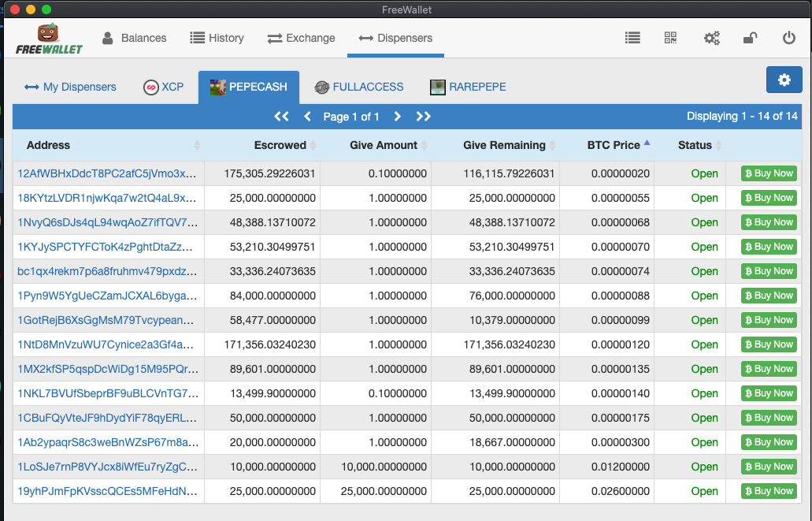Image resolution: width=812 pixels, height=521 pixels.
Task: Open address 1KYJySPCTYFCToK4zPghtDtaZz…
Action: (105, 247)
